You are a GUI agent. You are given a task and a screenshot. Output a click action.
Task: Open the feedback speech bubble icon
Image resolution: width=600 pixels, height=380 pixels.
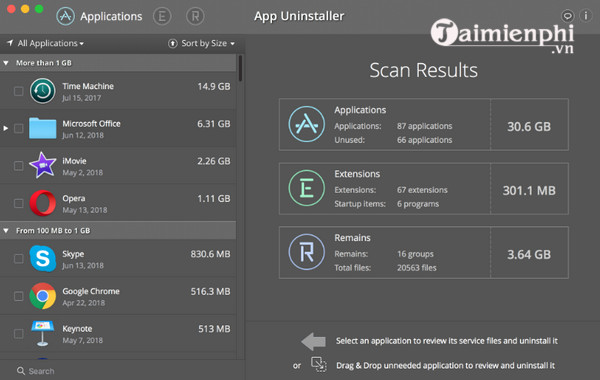pyautogui.click(x=567, y=16)
